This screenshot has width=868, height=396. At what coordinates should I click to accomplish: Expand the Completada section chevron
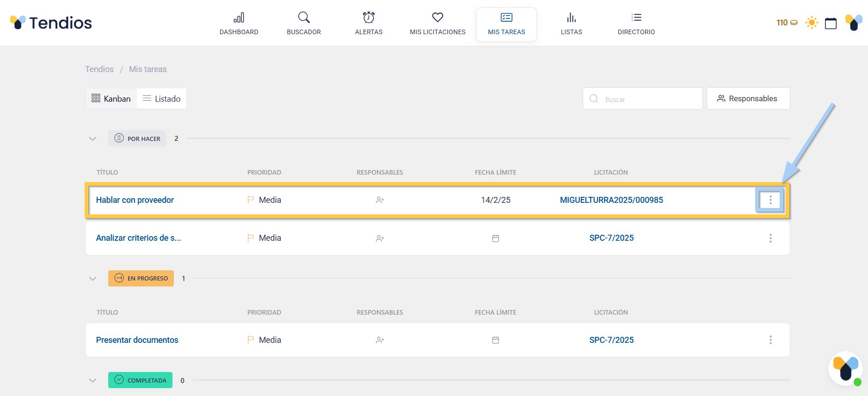pos(93,380)
